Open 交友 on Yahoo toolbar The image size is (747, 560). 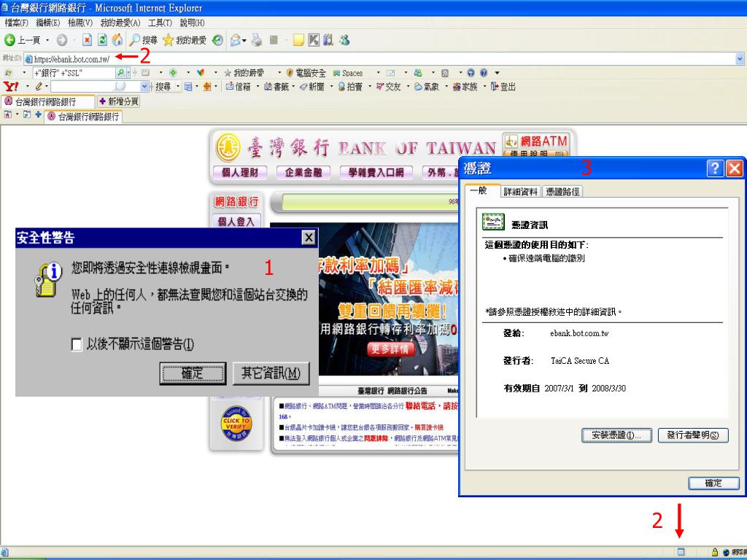[x=388, y=87]
